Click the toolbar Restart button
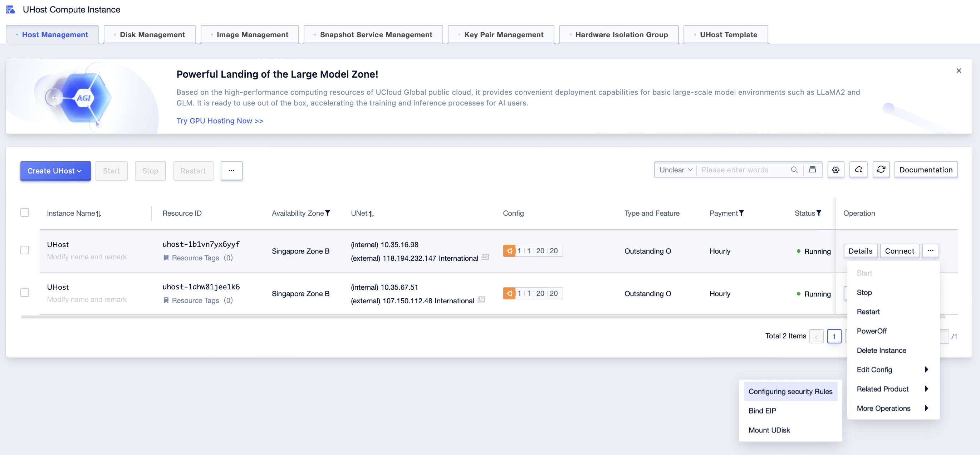 tap(193, 171)
